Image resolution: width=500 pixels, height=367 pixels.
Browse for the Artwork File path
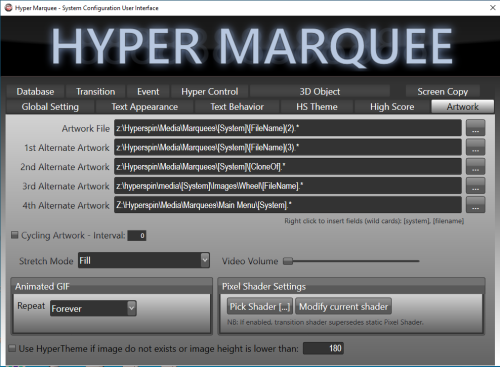click(475, 128)
